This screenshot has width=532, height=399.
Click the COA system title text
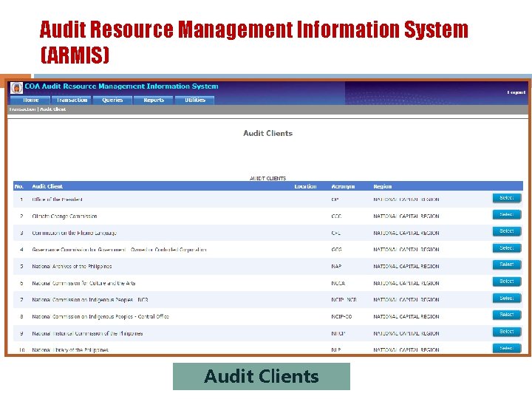pyautogui.click(x=121, y=86)
